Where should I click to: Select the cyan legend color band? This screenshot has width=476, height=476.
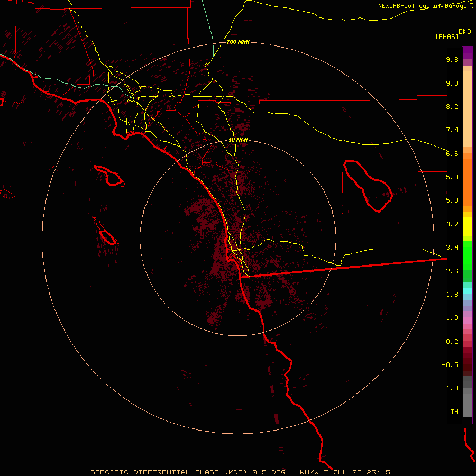point(467,291)
